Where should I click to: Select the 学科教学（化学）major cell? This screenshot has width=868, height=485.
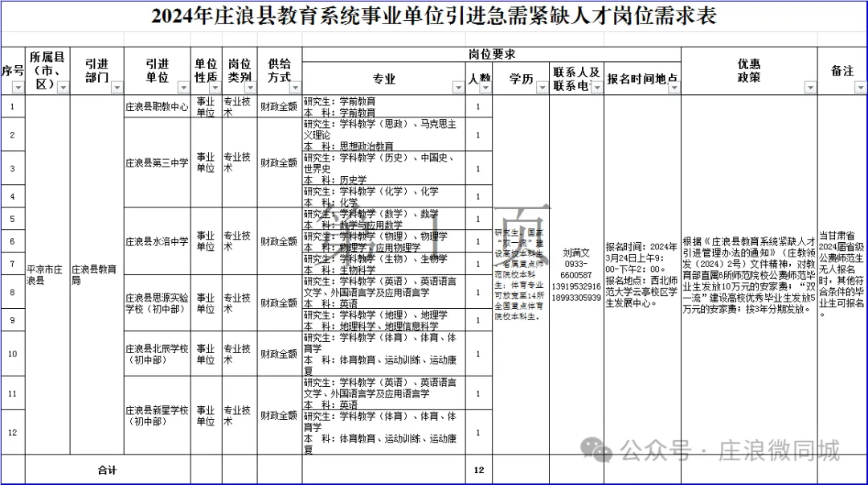pyautogui.click(x=384, y=197)
